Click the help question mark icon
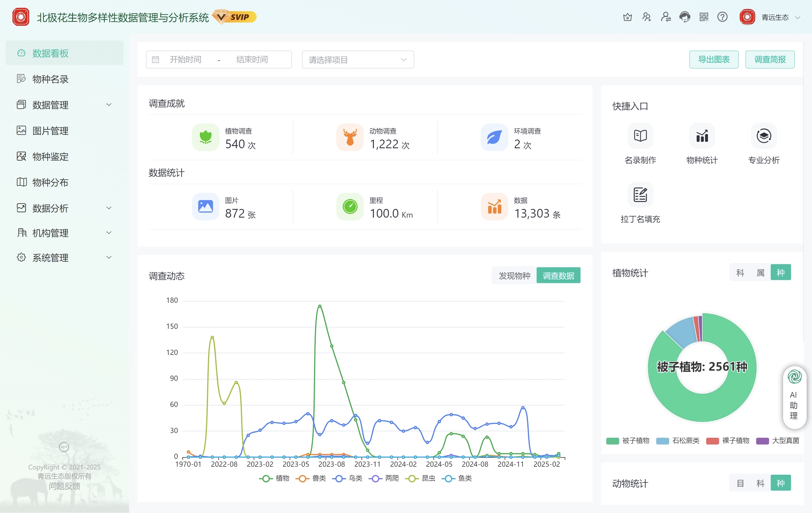This screenshot has height=513, width=812. [x=722, y=17]
